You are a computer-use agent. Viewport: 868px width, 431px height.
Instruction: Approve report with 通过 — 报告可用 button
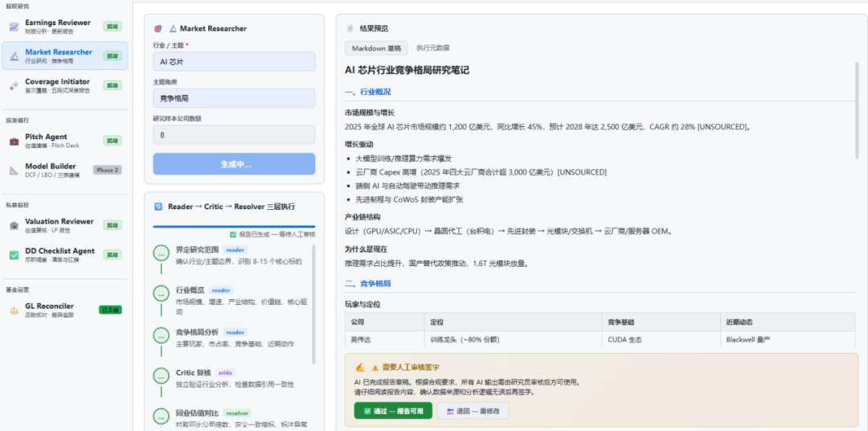(393, 411)
